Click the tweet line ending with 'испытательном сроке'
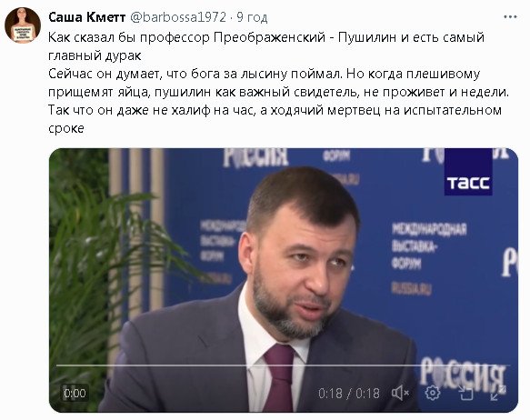This screenshot has height=420, width=530. [275, 119]
